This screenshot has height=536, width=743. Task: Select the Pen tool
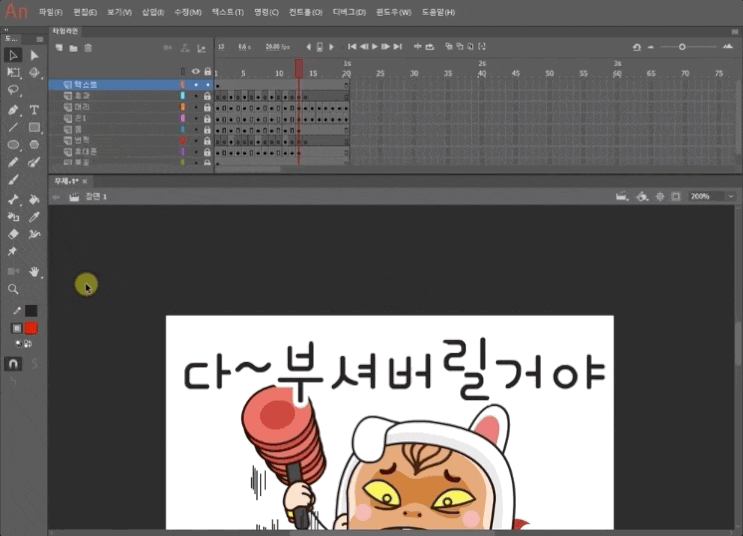tap(13, 110)
